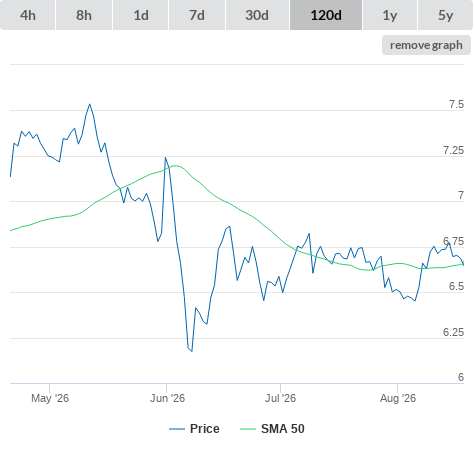Click the lowest price dip in June
This screenshot has height=455, width=474.
(192, 351)
